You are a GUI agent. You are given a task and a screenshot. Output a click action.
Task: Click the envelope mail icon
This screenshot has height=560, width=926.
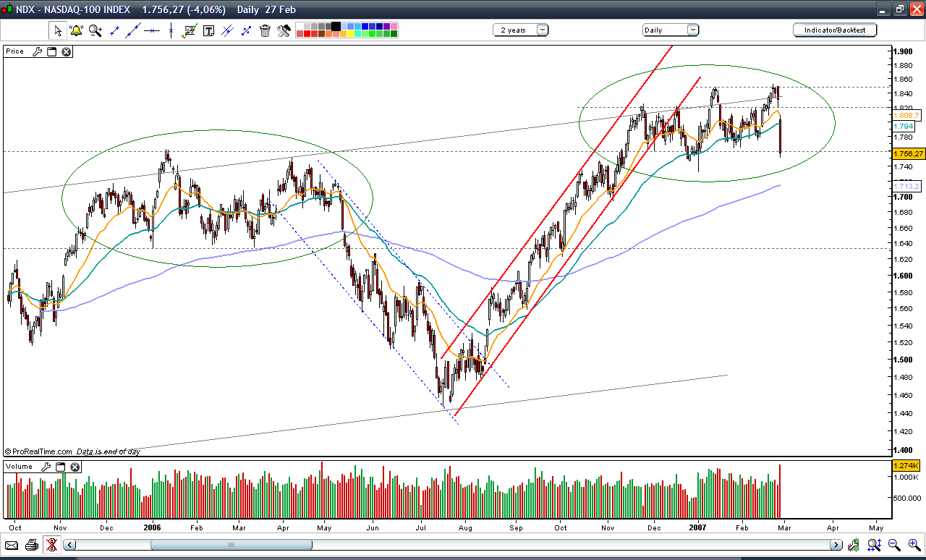[12, 545]
